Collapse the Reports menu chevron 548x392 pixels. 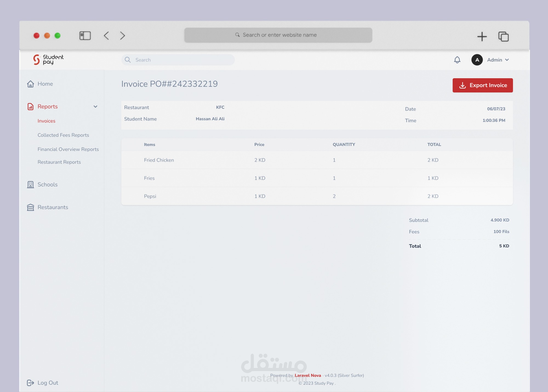(x=95, y=107)
